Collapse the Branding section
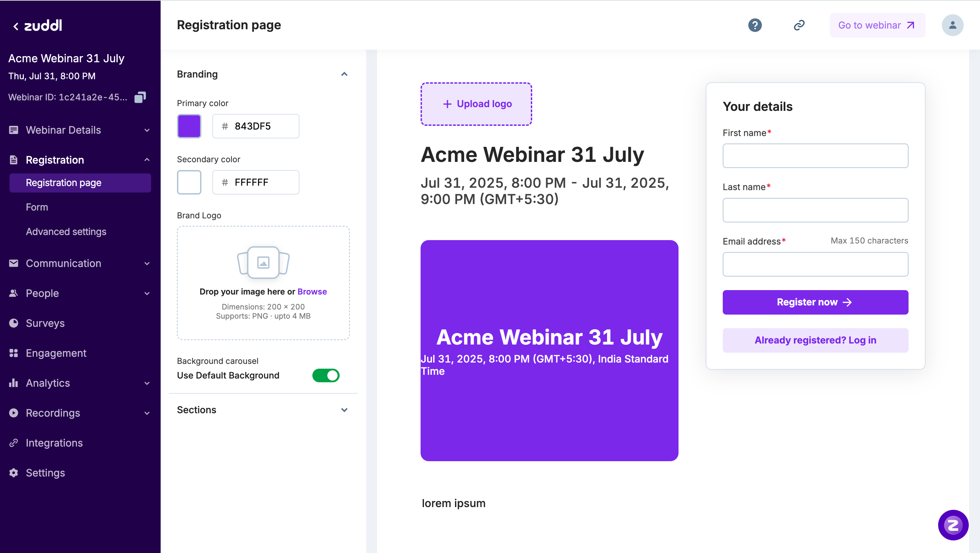The image size is (980, 553). pos(344,74)
